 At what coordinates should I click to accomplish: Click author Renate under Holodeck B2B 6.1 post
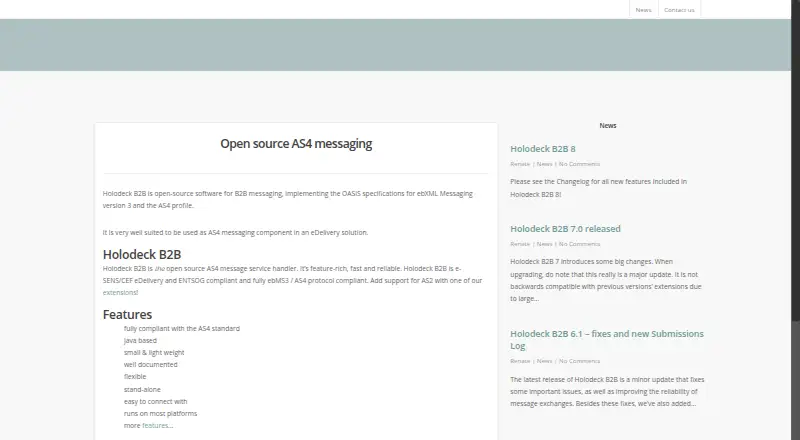[x=520, y=361]
